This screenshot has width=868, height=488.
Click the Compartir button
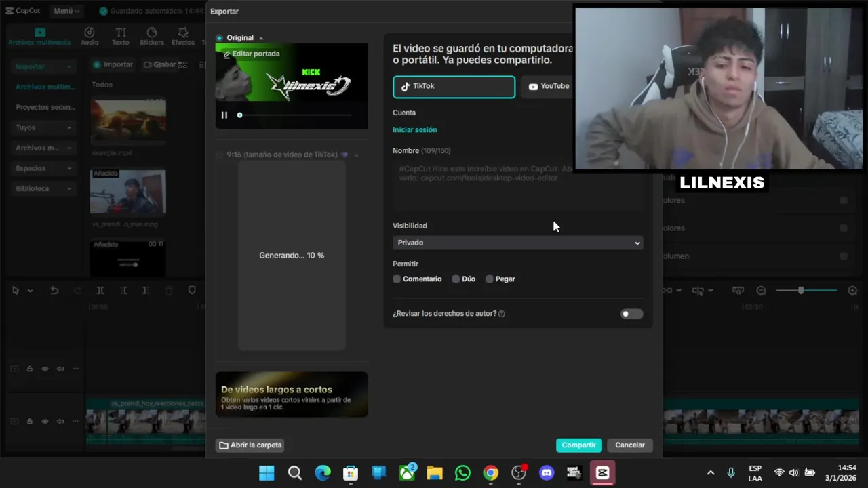(x=578, y=445)
